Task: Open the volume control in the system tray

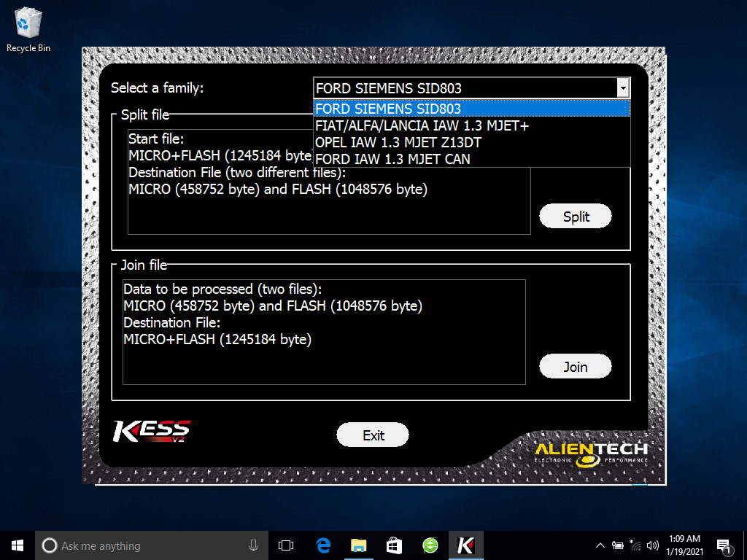Action: (653, 545)
